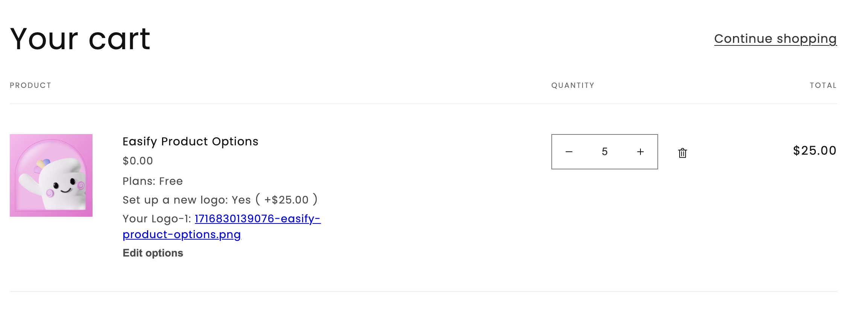
Task: Open the Continue shopping link
Action: click(775, 39)
